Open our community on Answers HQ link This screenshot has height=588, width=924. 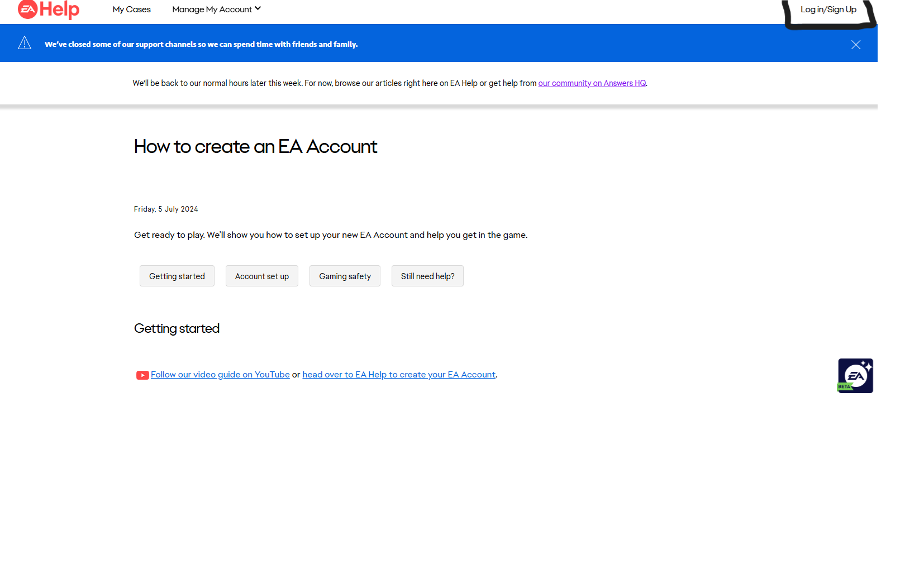coord(592,83)
